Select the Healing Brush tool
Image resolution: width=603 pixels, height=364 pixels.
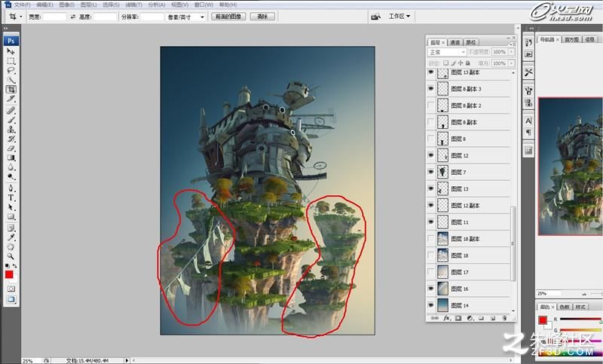click(x=11, y=111)
